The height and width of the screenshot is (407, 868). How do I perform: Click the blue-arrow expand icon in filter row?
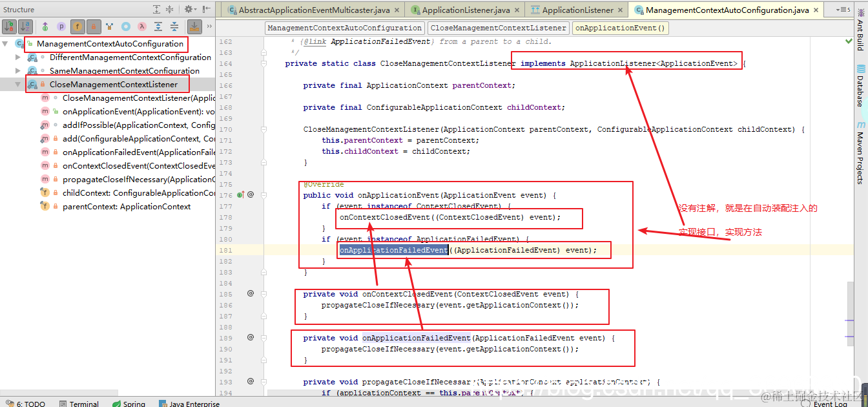158,26
